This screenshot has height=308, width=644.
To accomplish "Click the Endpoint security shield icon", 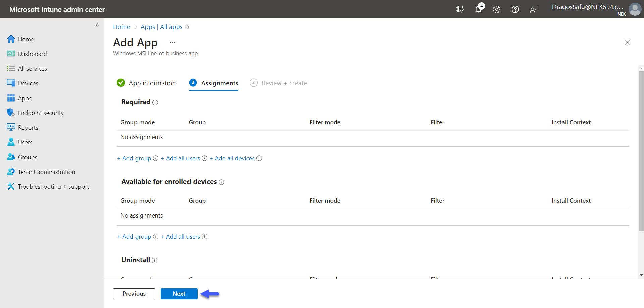I will tap(11, 113).
